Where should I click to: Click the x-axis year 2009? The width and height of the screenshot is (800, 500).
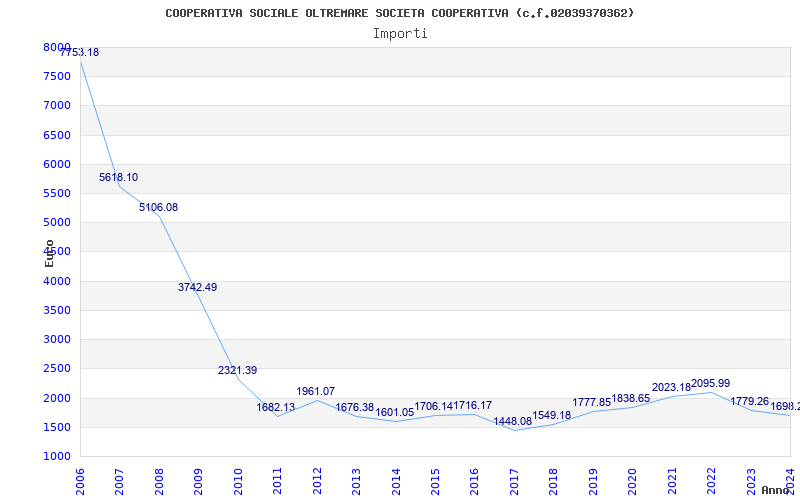[x=198, y=482]
